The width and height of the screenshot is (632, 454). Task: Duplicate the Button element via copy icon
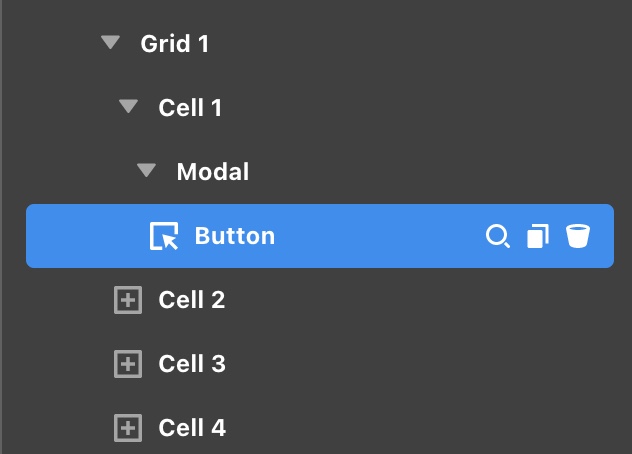coord(538,236)
